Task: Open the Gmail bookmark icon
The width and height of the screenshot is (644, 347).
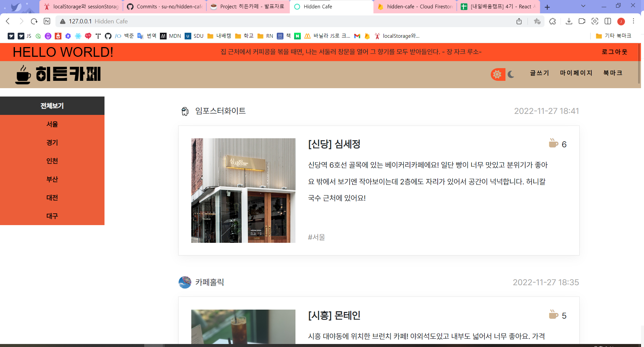Action: coord(357,36)
